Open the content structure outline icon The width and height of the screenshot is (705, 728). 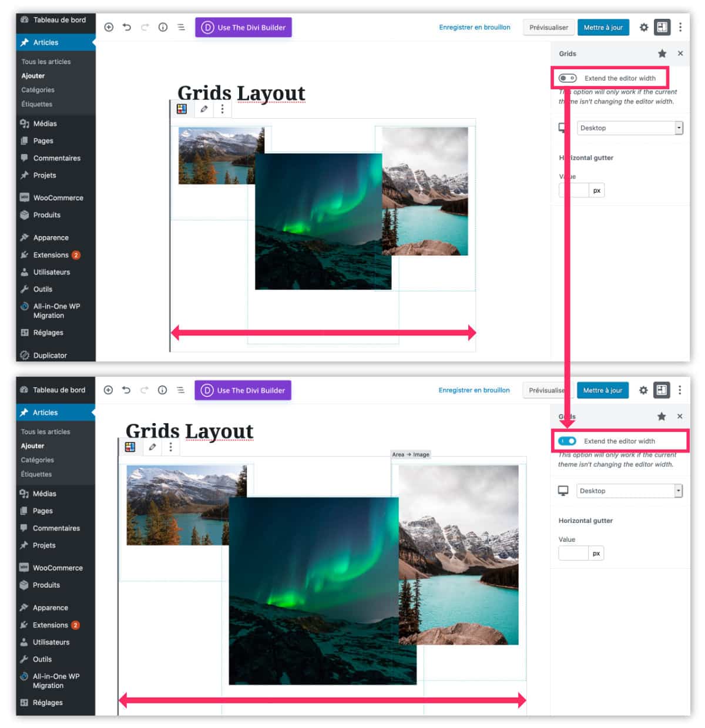(180, 27)
